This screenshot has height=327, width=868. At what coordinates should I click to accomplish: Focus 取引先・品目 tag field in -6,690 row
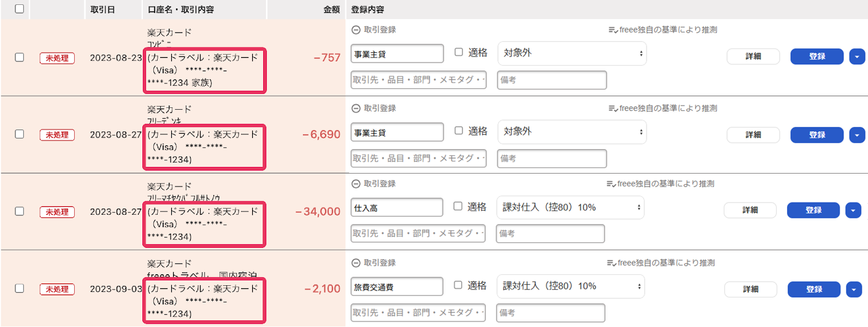pyautogui.click(x=418, y=158)
